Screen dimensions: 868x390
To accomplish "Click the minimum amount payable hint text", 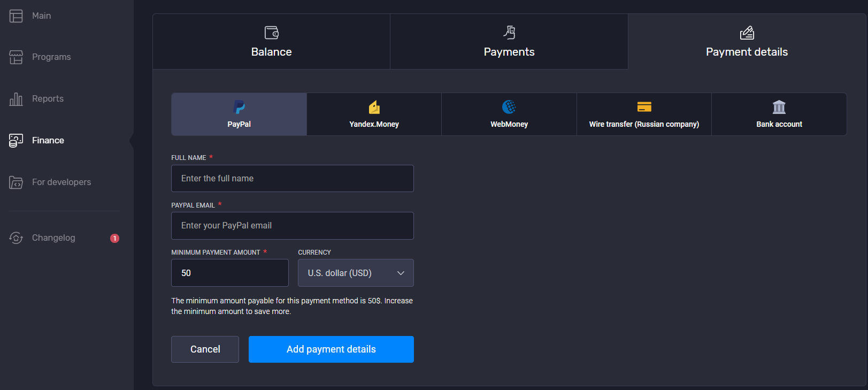I will pos(292,306).
